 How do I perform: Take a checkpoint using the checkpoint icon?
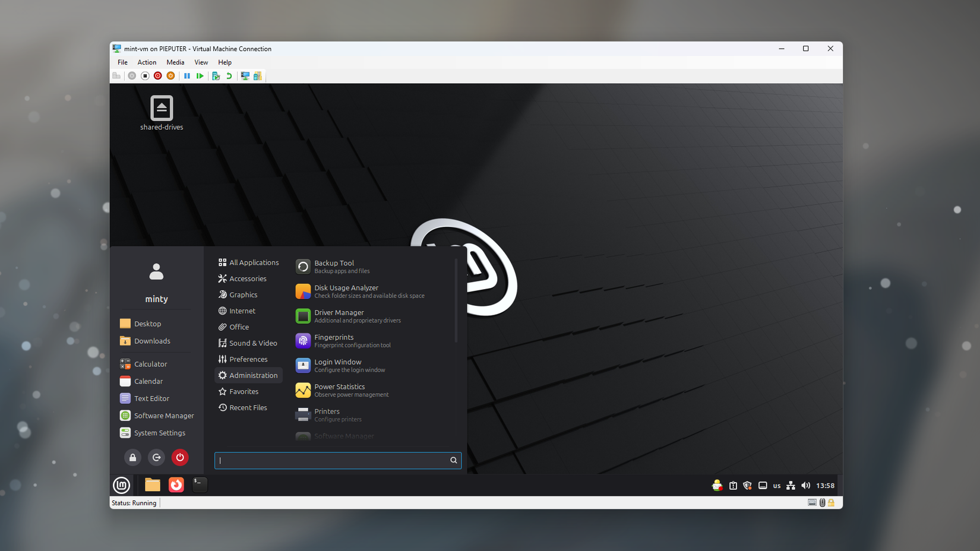(x=216, y=76)
